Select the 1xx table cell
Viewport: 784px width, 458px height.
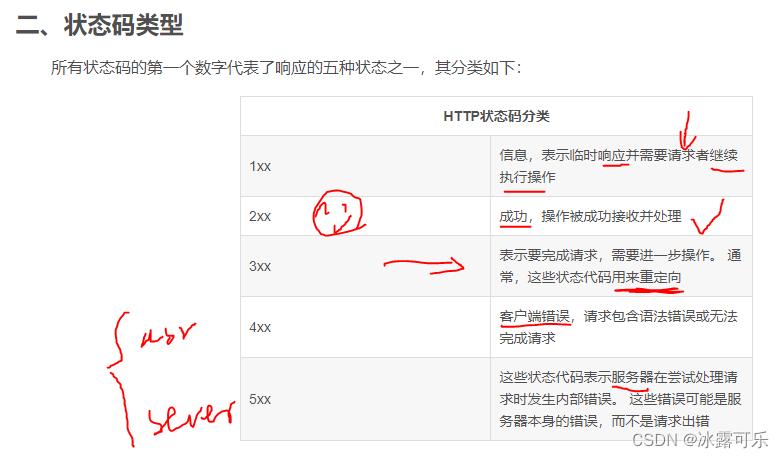(x=366, y=166)
